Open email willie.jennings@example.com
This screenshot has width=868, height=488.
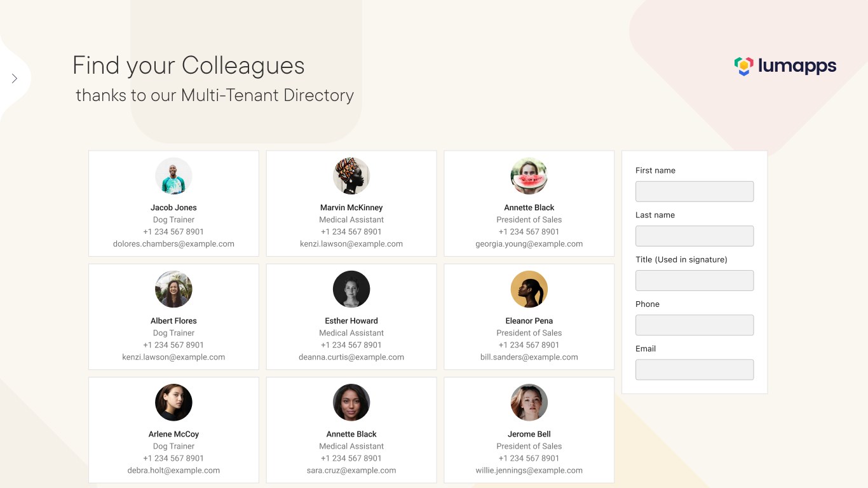(x=529, y=471)
